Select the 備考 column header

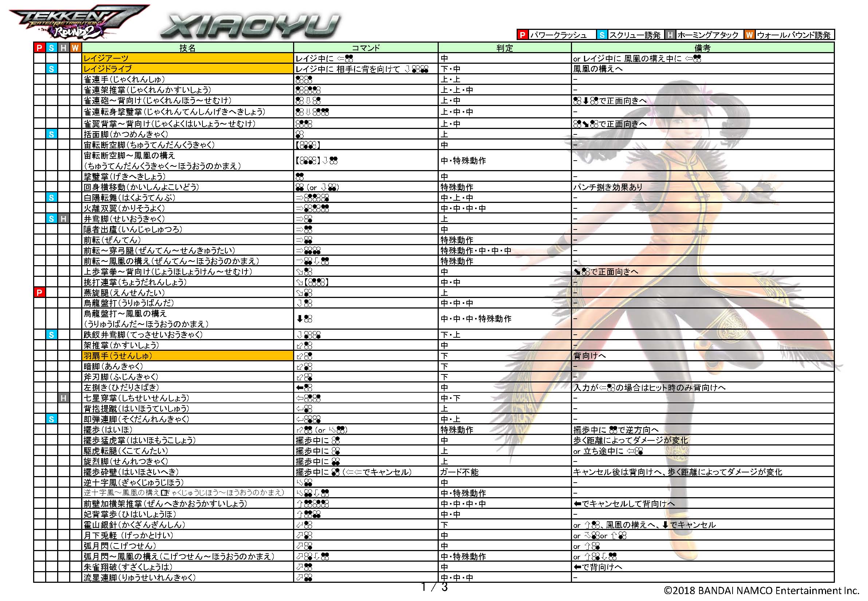702,48
